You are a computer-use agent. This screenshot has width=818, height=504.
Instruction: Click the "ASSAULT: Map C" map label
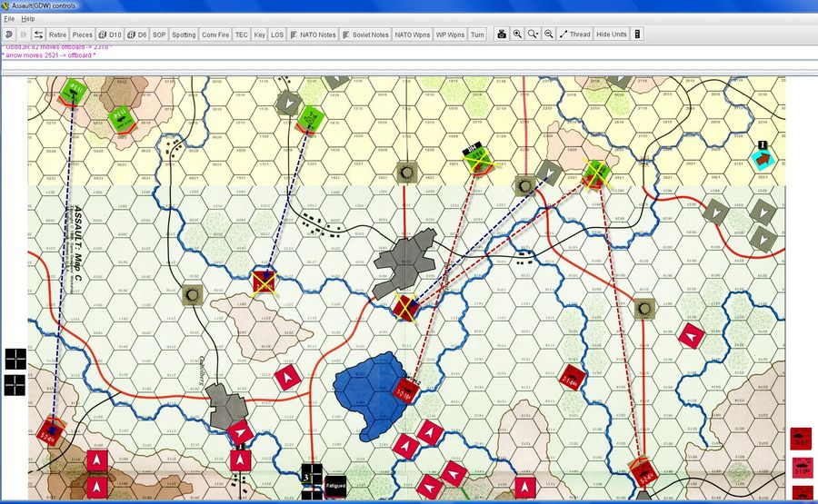[78, 242]
